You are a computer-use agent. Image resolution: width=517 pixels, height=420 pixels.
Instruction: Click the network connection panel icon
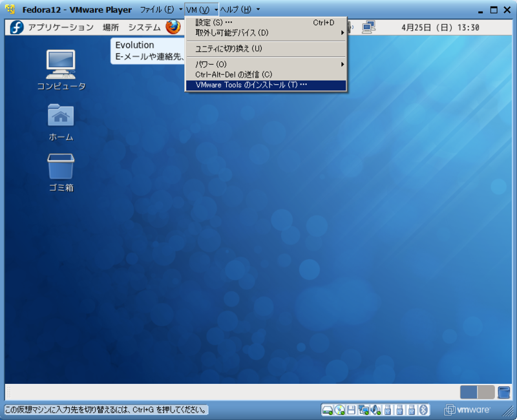(368, 27)
